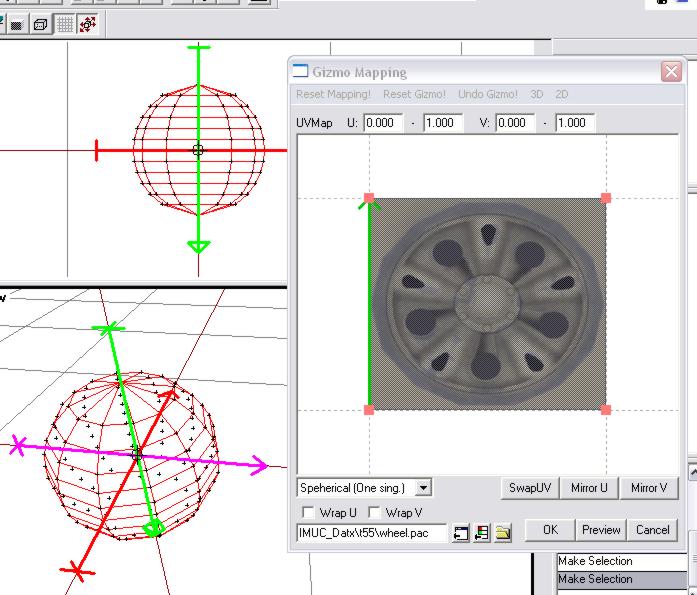Click the wireframe box view icon
The image size is (697, 595).
click(x=41, y=24)
